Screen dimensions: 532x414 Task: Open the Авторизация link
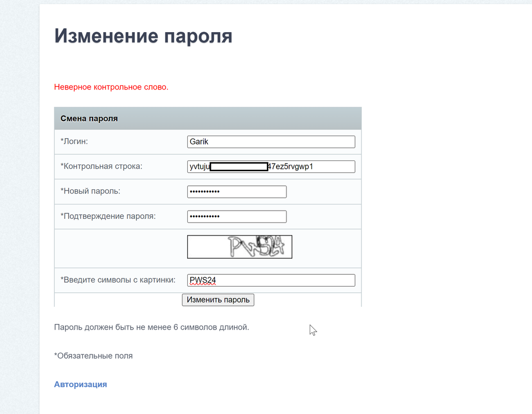coord(81,384)
